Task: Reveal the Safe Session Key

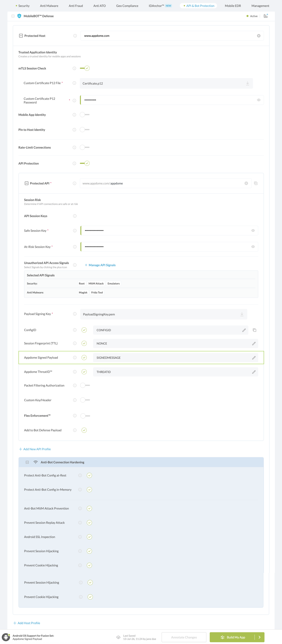Action: (x=253, y=230)
